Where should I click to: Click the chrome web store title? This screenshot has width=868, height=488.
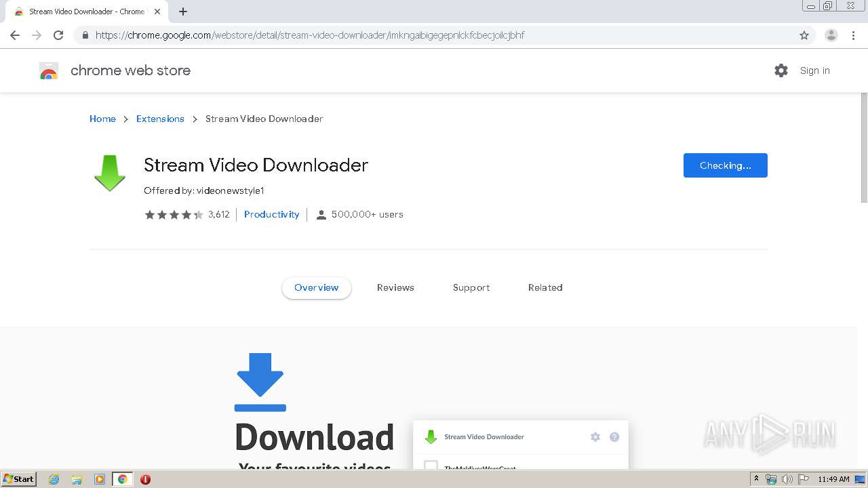tap(130, 70)
